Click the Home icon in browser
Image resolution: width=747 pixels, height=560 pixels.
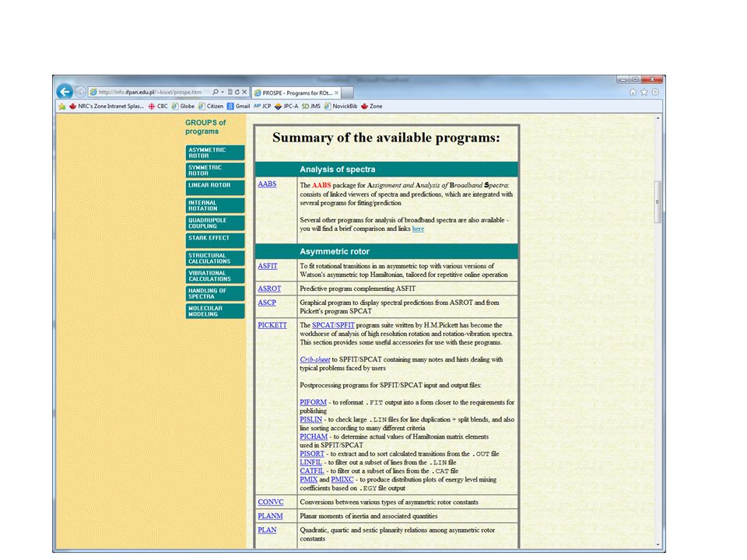633,93
